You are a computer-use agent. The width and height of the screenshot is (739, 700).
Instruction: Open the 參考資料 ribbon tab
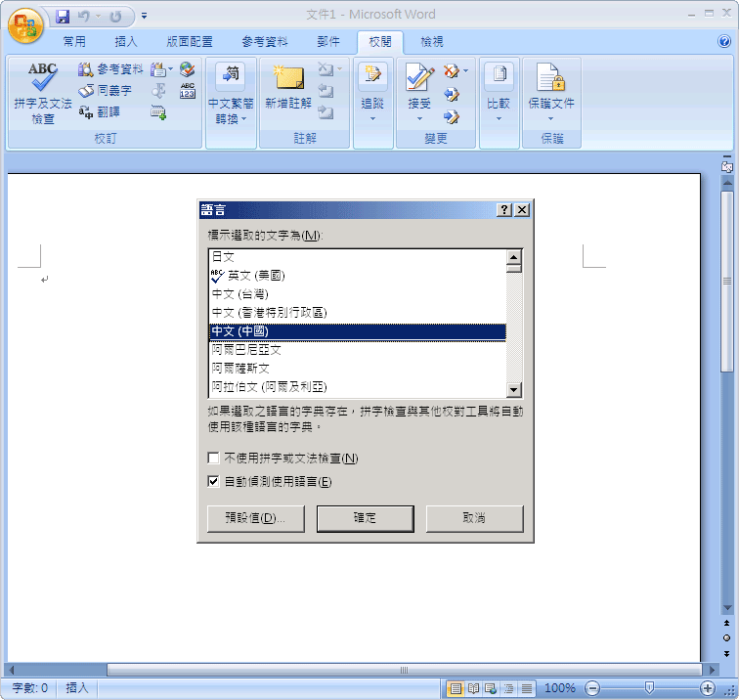tap(264, 42)
